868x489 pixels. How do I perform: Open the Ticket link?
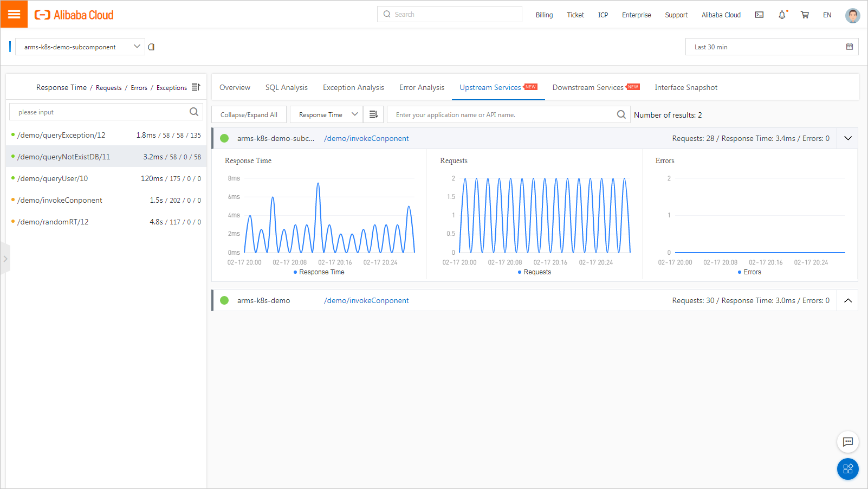tap(575, 15)
